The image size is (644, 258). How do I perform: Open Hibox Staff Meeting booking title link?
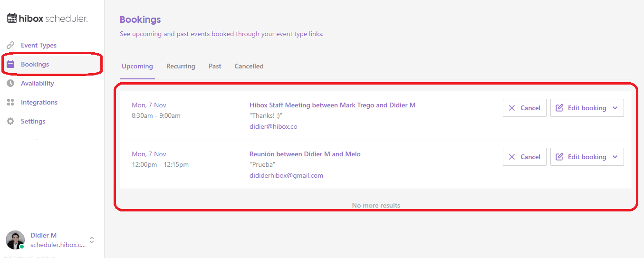332,105
